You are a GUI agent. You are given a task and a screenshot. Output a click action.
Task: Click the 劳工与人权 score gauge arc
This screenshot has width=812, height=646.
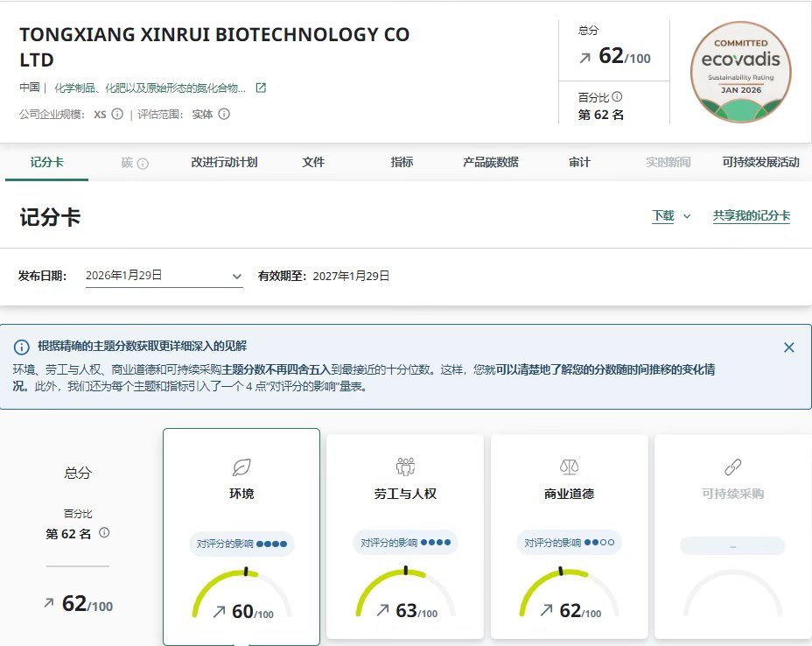pyautogui.click(x=405, y=589)
